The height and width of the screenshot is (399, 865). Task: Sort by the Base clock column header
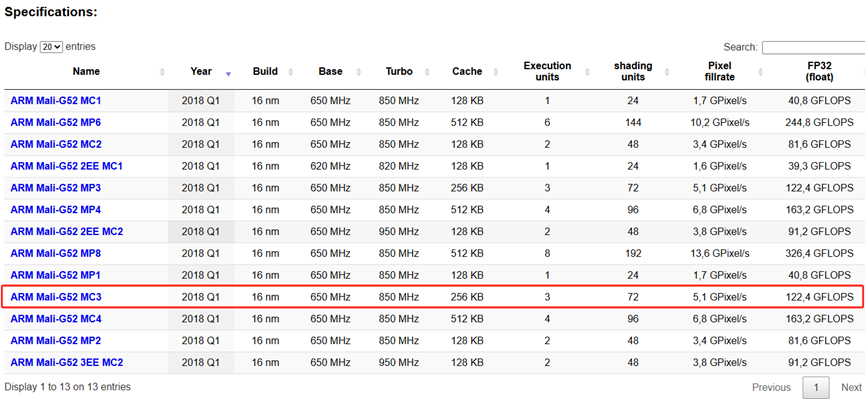click(330, 72)
